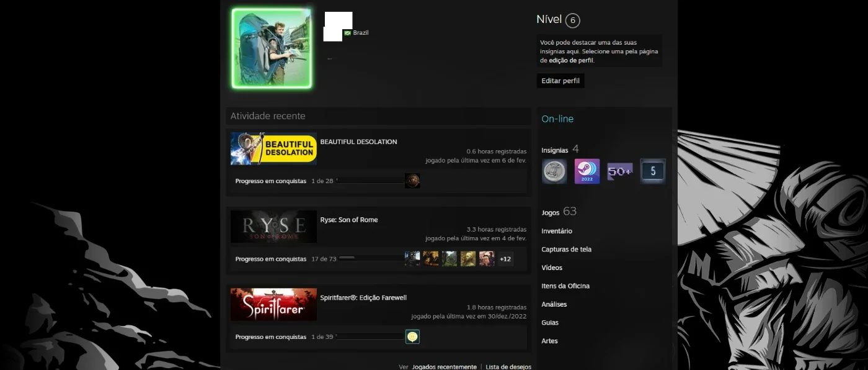Image resolution: width=868 pixels, height=370 pixels.
Task: View the BEAUTIFUL DESOLATION unlocked achievement icon
Action: (412, 181)
